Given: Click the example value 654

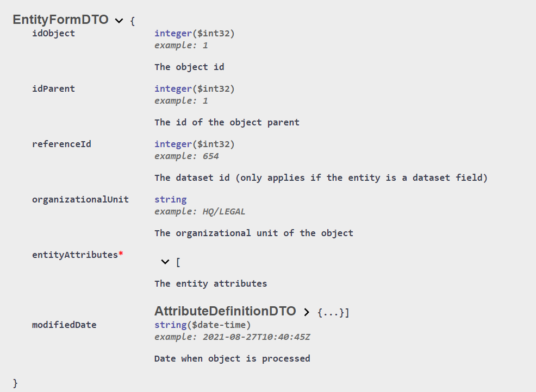Looking at the screenshot, I should click(x=210, y=156).
